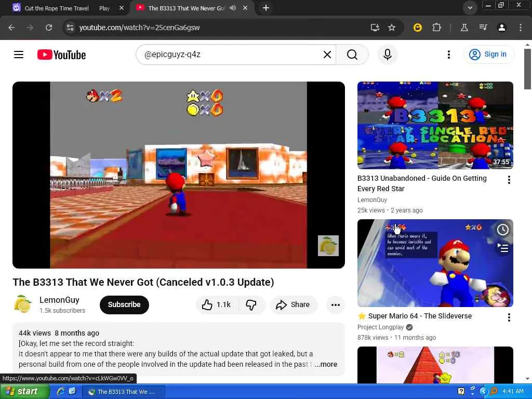Open Chrome three-dot menu
This screenshot has height=399, width=532.
click(521, 28)
